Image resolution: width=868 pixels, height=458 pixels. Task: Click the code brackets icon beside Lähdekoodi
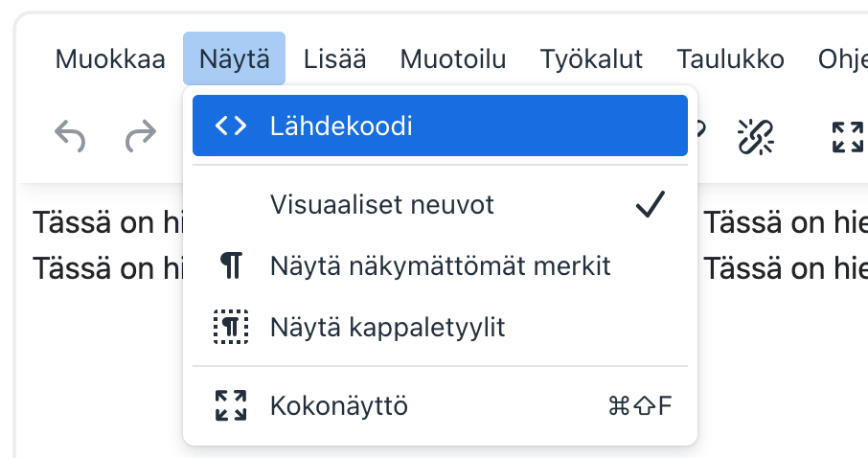tap(231, 126)
